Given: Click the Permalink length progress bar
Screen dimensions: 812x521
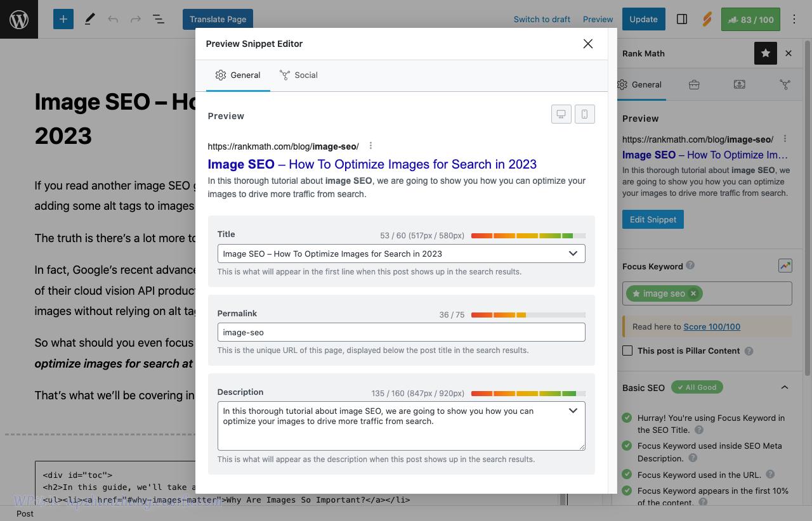Looking at the screenshot, I should click(528, 315).
